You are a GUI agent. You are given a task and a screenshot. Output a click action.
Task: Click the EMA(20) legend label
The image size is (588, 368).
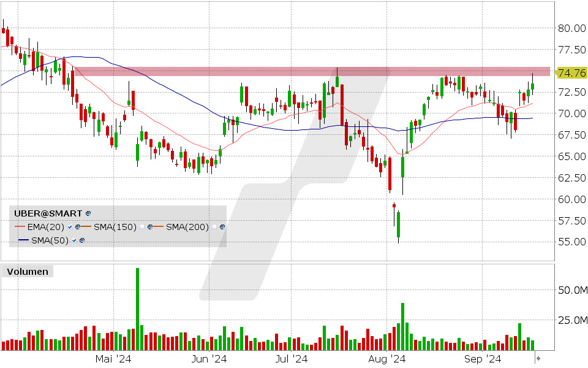46,227
